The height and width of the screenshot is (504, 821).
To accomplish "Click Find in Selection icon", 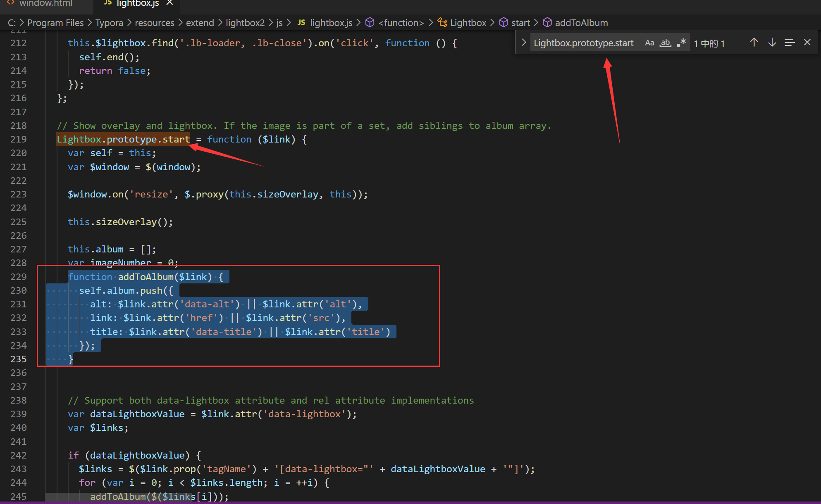I will pos(790,43).
